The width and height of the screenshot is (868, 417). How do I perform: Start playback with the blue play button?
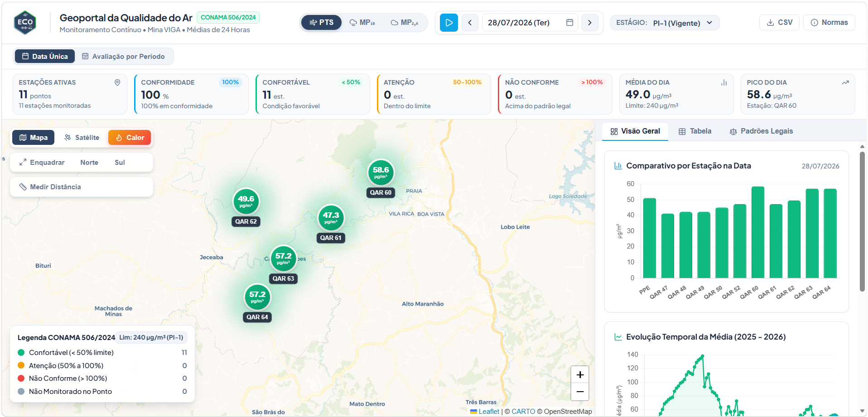coord(448,23)
